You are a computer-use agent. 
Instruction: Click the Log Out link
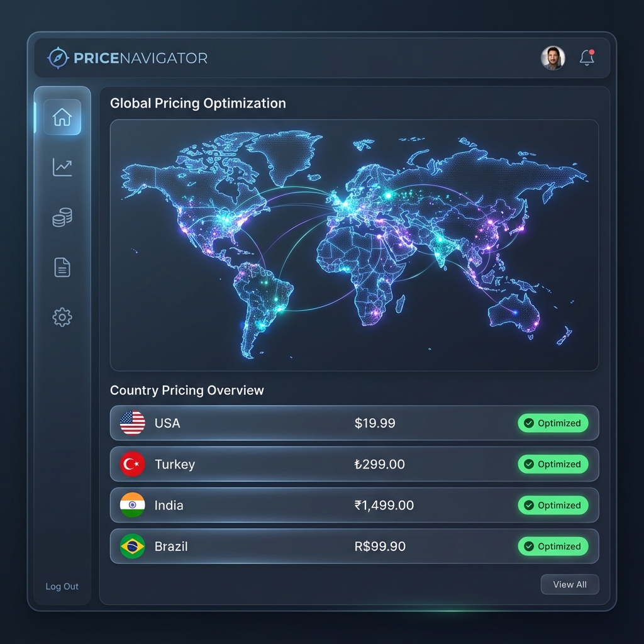click(x=61, y=586)
